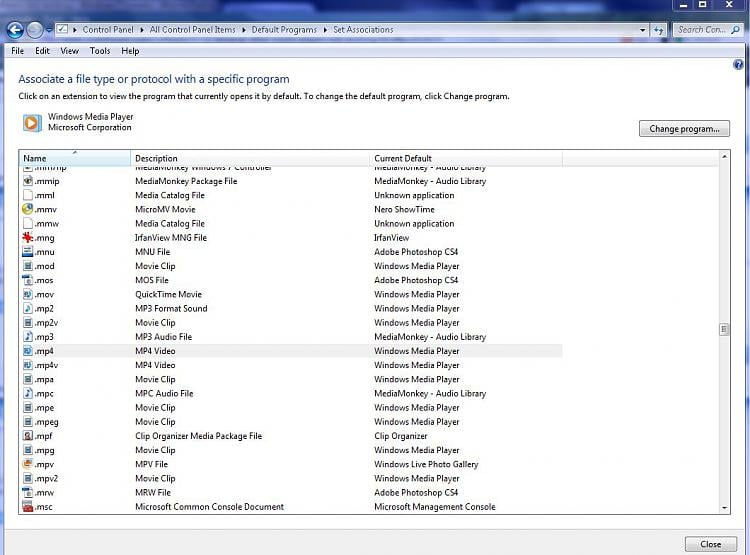Select the "QuickTime Movie" description
Viewport: 750px width, 555px height.
pos(168,294)
